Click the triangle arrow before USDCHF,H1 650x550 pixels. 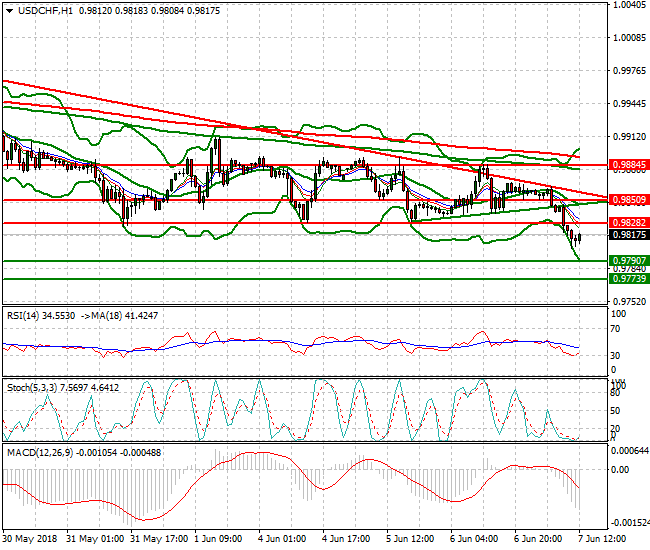9,11
